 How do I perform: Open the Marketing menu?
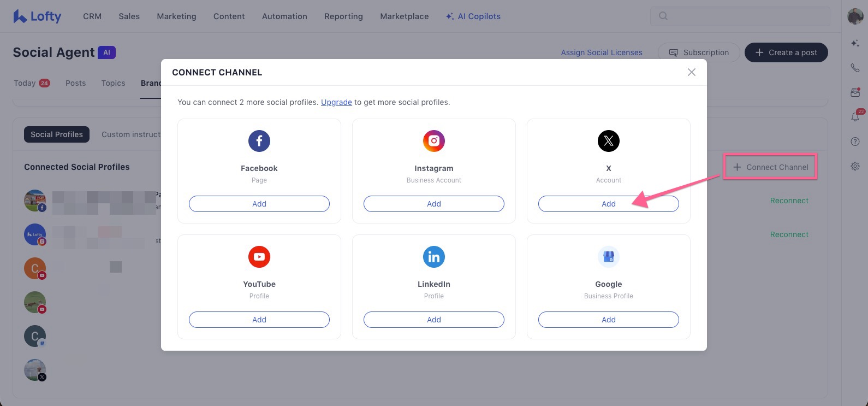[x=176, y=16]
